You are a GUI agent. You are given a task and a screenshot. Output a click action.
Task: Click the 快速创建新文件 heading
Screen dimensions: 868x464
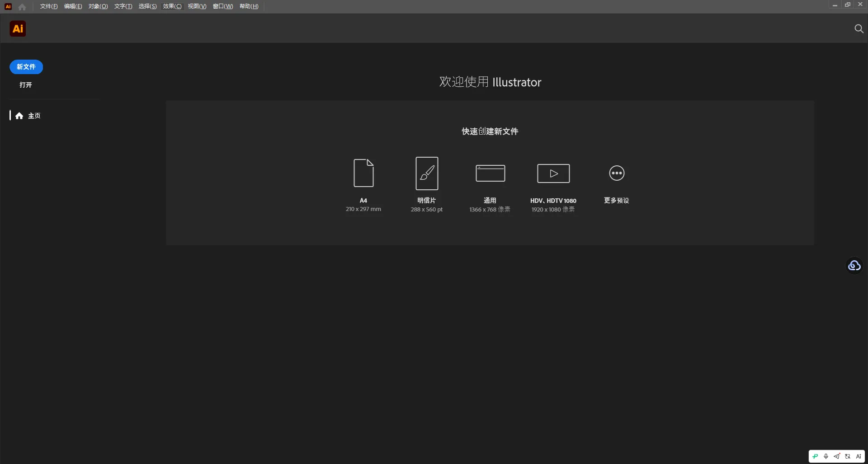click(490, 131)
